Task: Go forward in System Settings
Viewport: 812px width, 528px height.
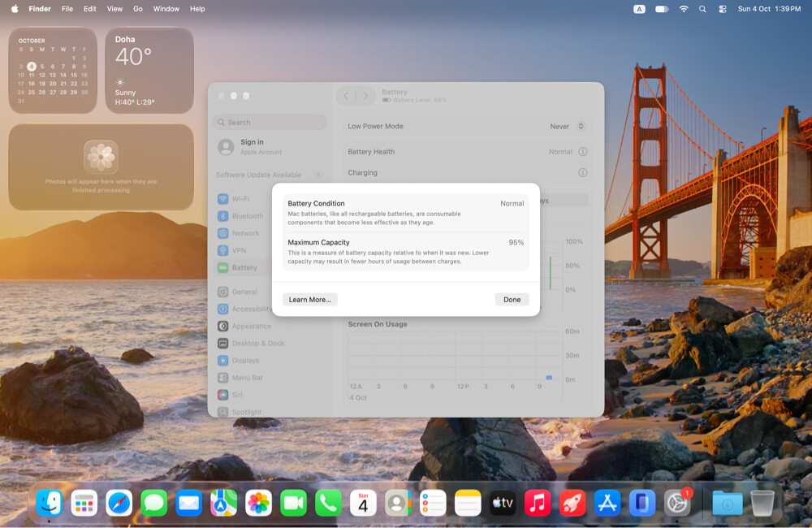Action: click(x=365, y=96)
